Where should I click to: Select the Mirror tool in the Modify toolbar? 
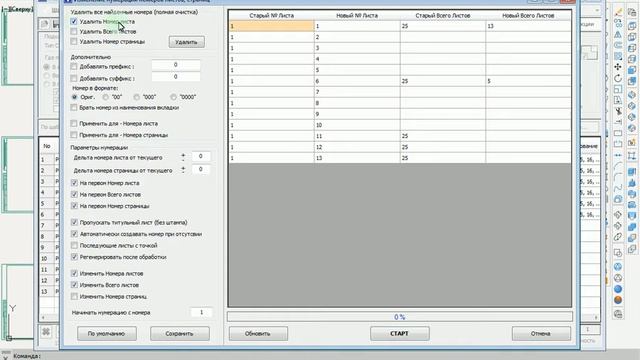(618, 34)
